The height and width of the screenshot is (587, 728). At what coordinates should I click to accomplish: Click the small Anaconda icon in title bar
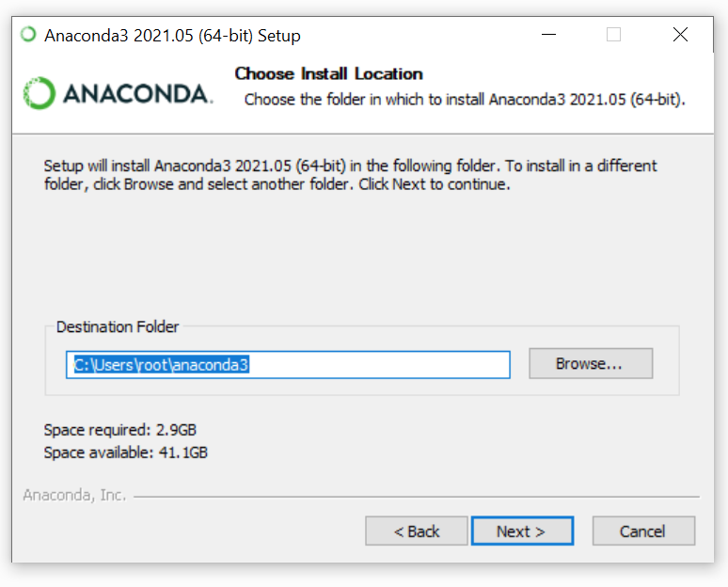click(28, 35)
